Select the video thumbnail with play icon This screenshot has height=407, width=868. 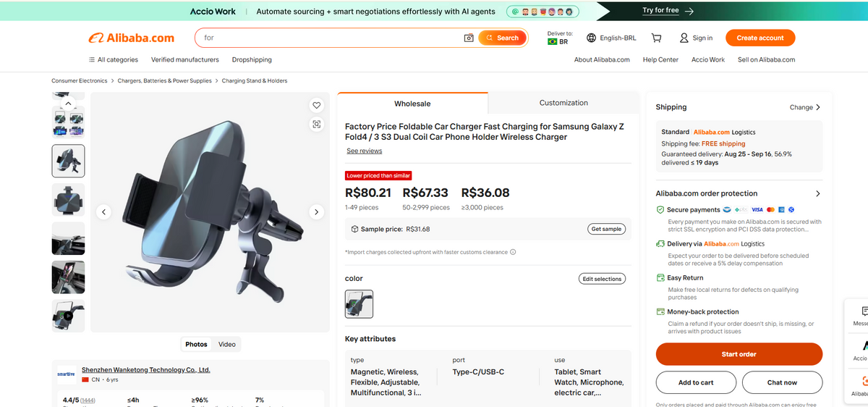pyautogui.click(x=68, y=316)
